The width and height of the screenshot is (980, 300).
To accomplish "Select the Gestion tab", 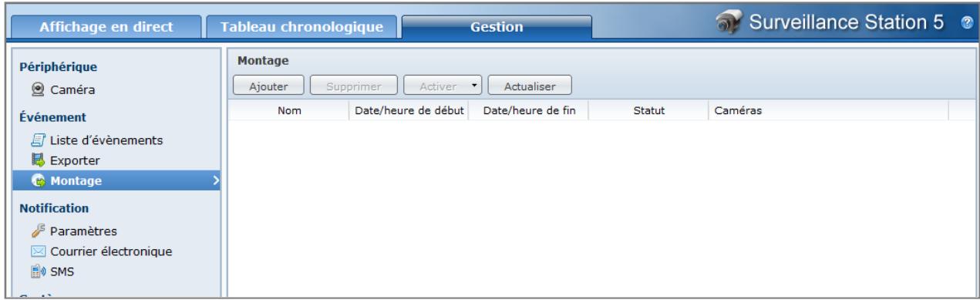I will tap(497, 27).
